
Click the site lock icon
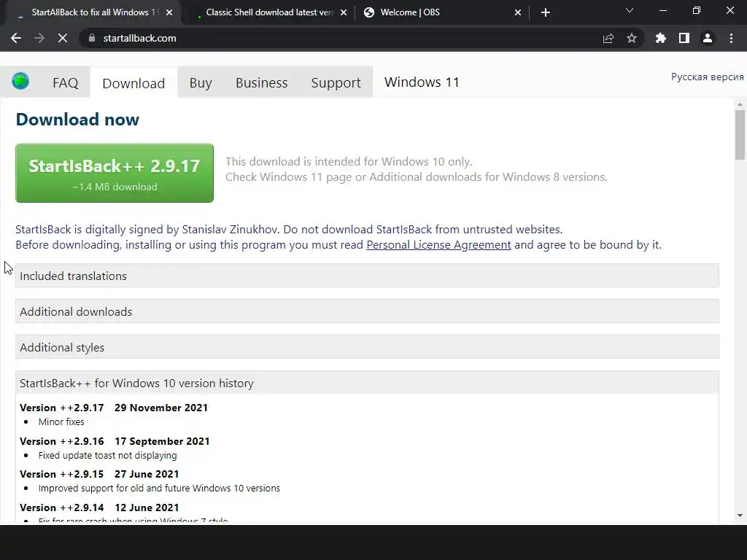tap(92, 38)
